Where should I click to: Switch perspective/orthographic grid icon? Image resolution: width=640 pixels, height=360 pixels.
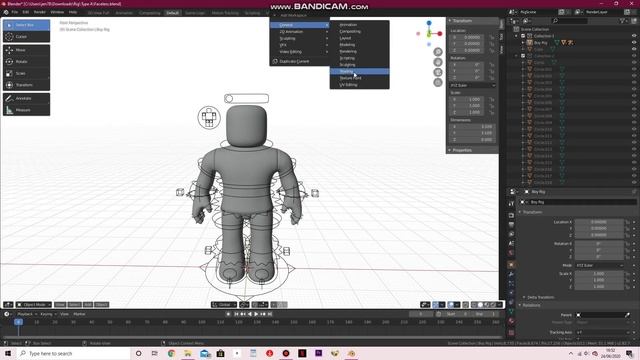coord(438,82)
